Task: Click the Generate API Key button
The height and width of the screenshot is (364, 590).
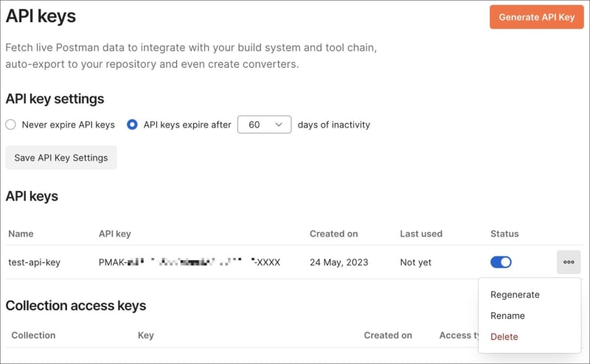Action: click(536, 17)
